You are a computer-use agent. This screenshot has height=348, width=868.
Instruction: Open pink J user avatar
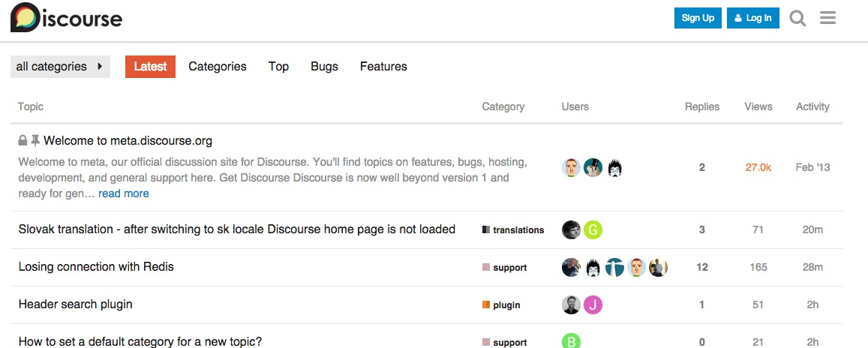coord(593,304)
